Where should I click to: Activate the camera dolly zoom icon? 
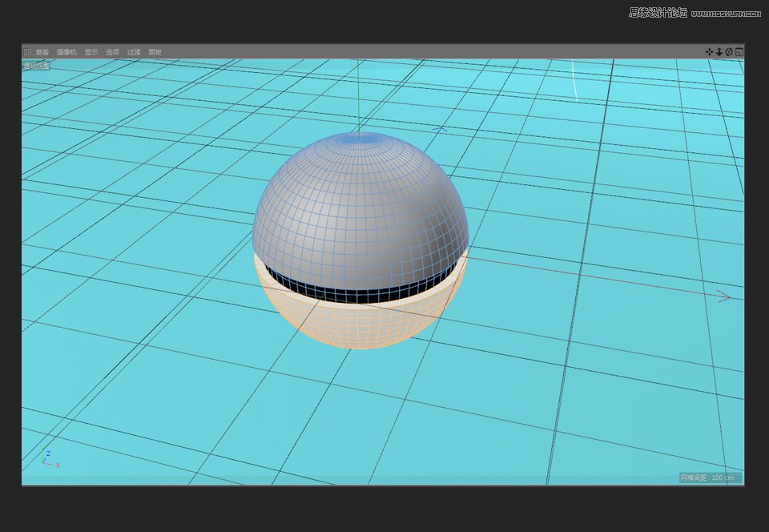(x=719, y=51)
